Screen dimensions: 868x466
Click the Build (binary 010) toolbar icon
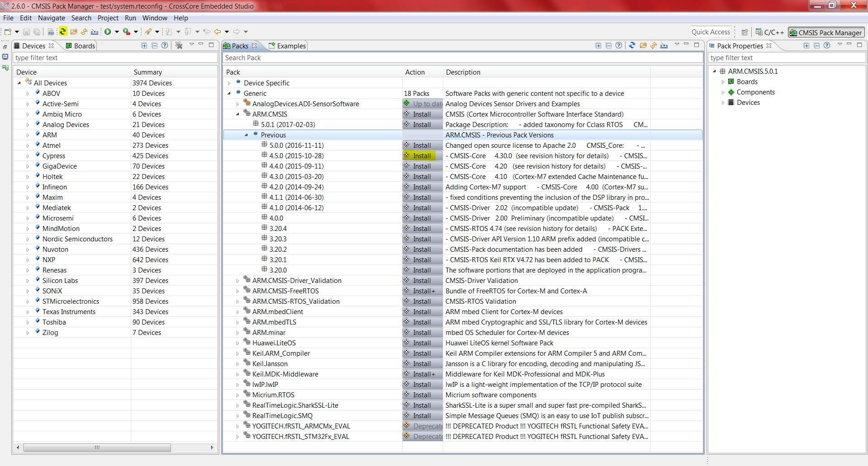tap(51, 32)
